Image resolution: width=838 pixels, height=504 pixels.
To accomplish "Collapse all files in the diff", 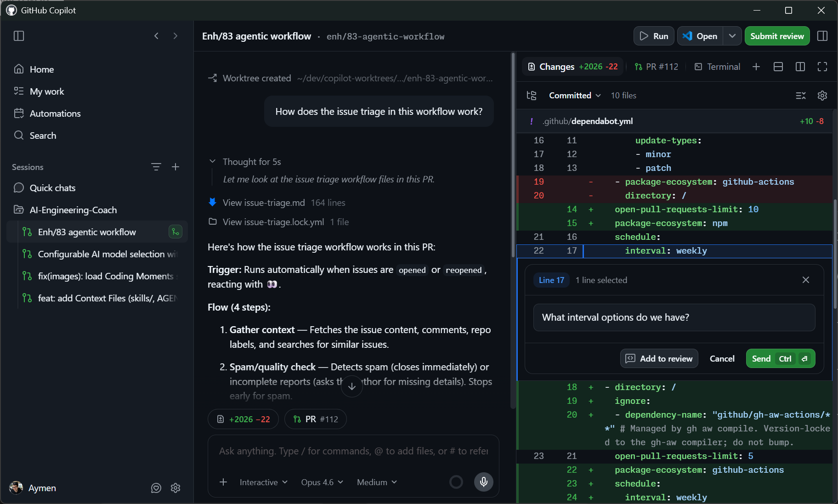I will 801,96.
